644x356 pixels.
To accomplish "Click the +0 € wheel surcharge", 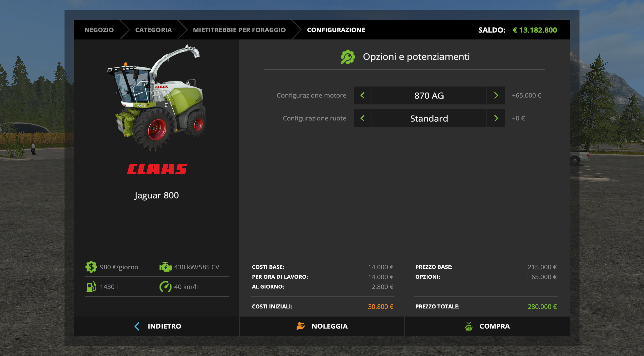I will tap(518, 118).
